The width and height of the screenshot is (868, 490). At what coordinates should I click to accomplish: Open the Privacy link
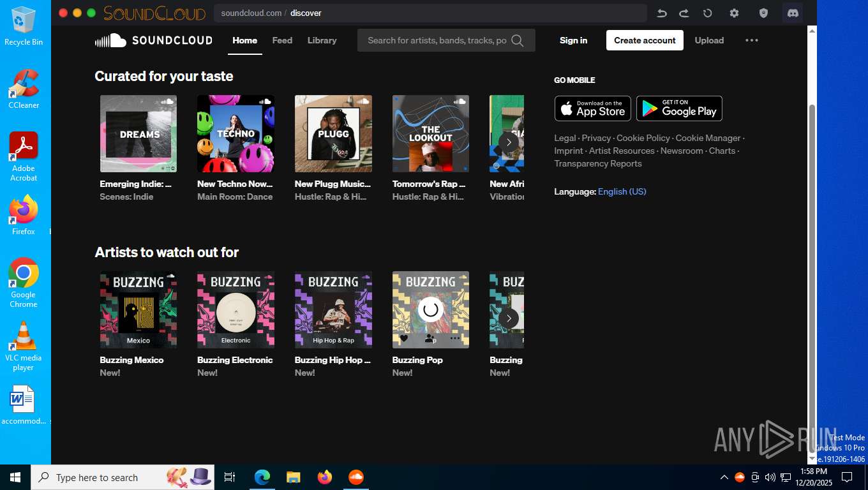tap(596, 138)
